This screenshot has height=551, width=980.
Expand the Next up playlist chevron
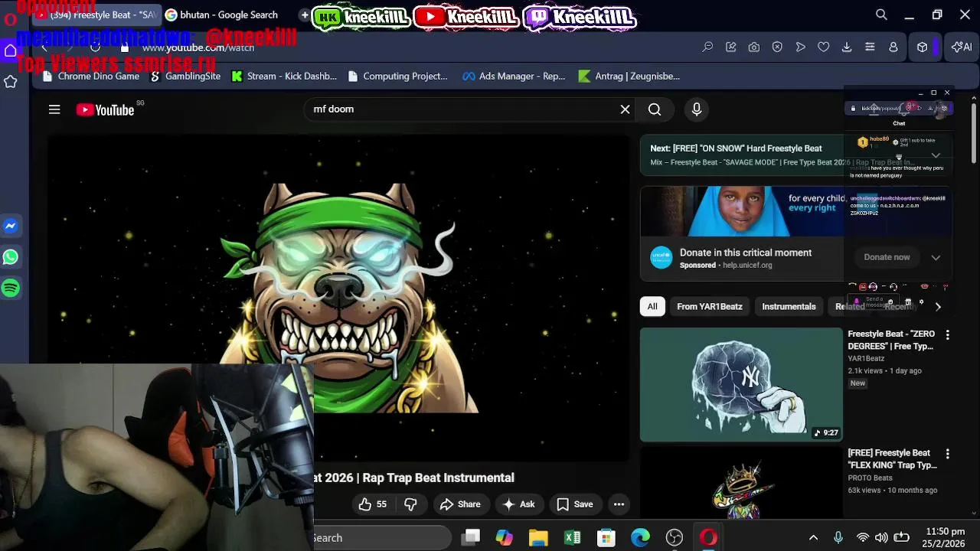(936, 155)
